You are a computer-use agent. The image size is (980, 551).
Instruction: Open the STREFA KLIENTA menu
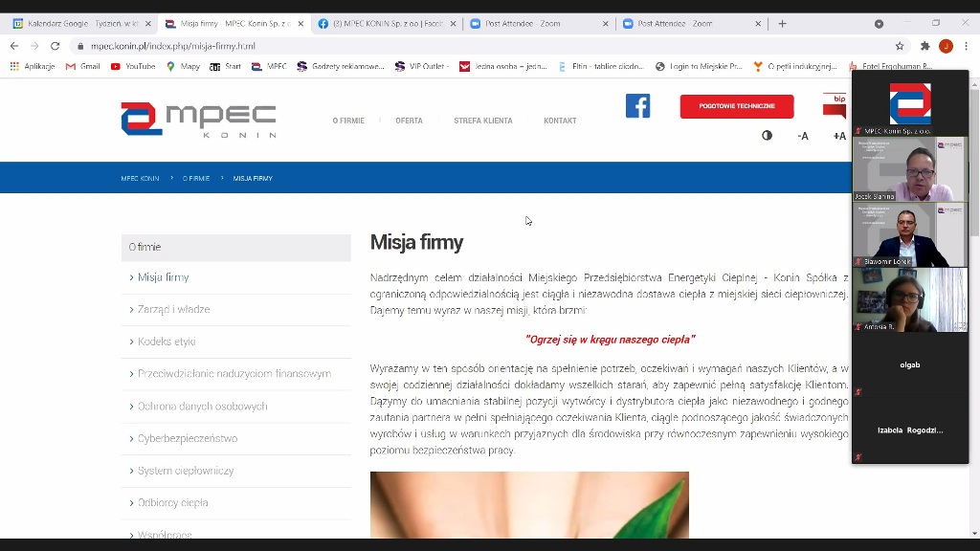click(x=482, y=121)
